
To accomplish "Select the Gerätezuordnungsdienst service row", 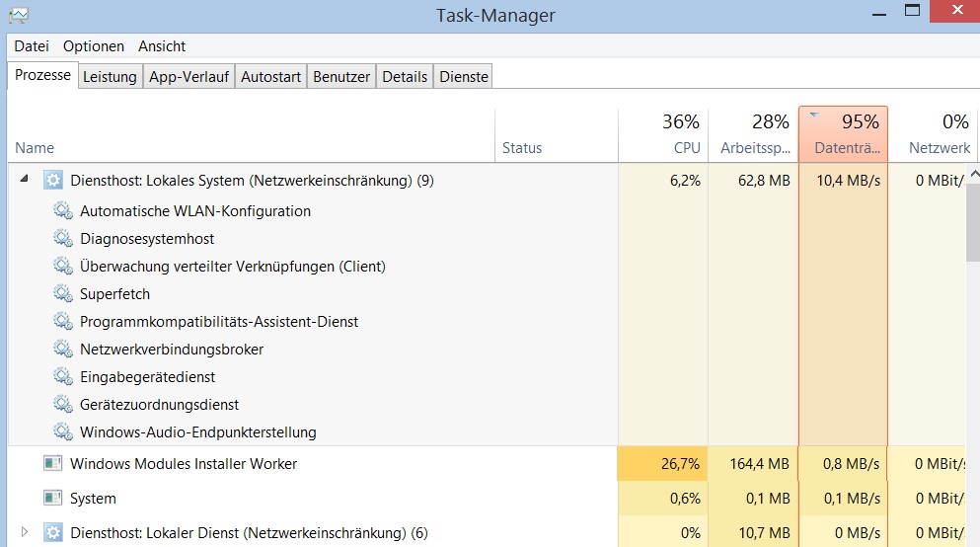I will click(159, 404).
